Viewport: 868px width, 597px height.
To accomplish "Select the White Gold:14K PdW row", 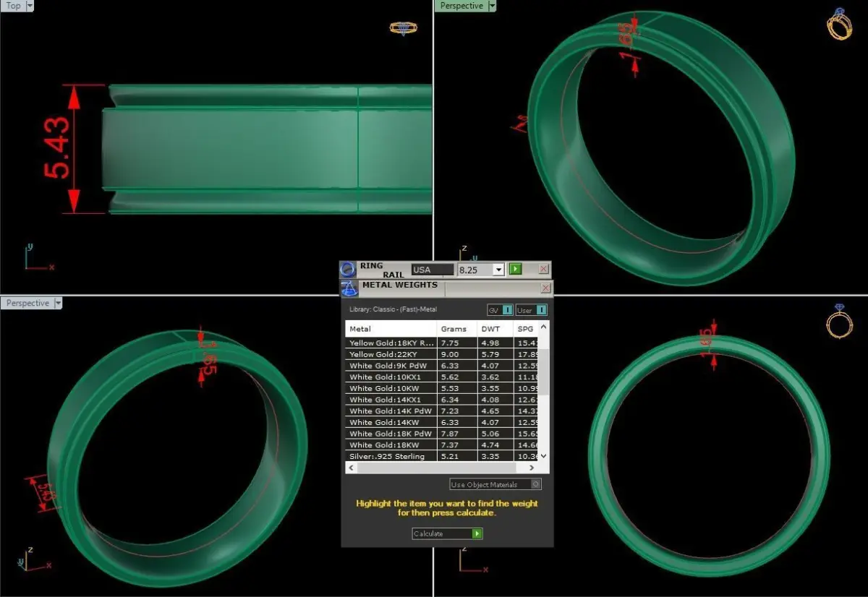I will click(443, 411).
